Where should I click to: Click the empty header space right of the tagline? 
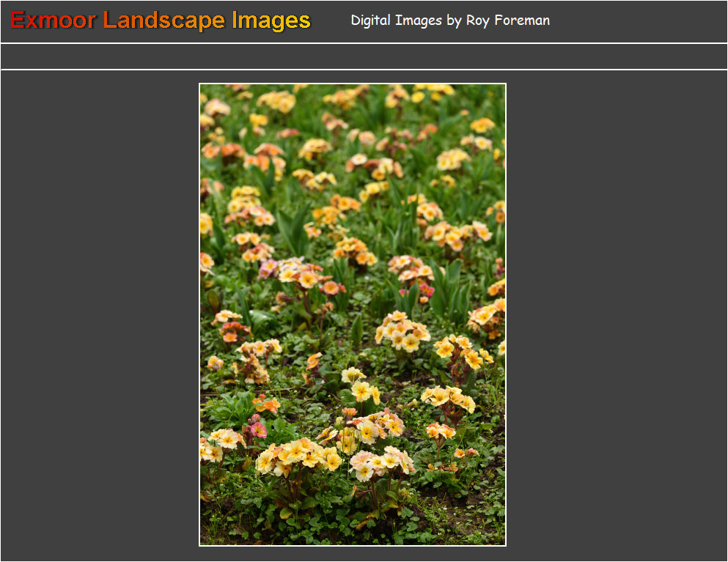[x=638, y=21]
